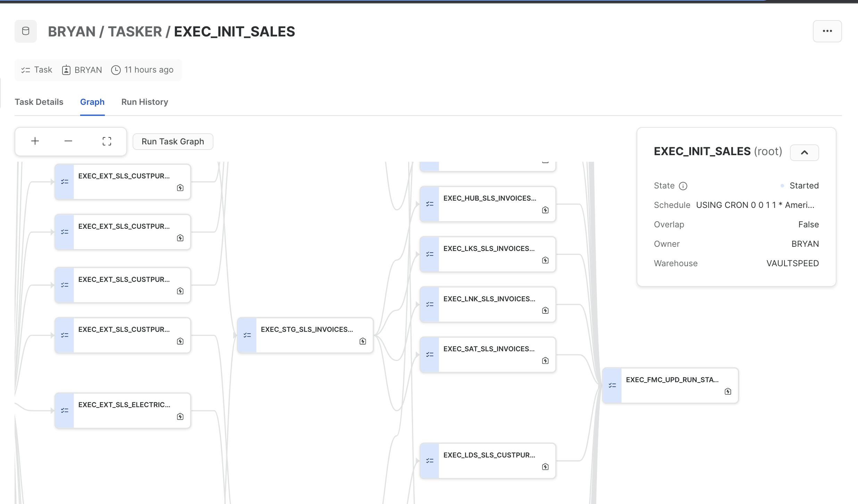Click warehouse icon on EXEC_STG_SLS_INVOICES node
858x504 pixels.
[363, 341]
